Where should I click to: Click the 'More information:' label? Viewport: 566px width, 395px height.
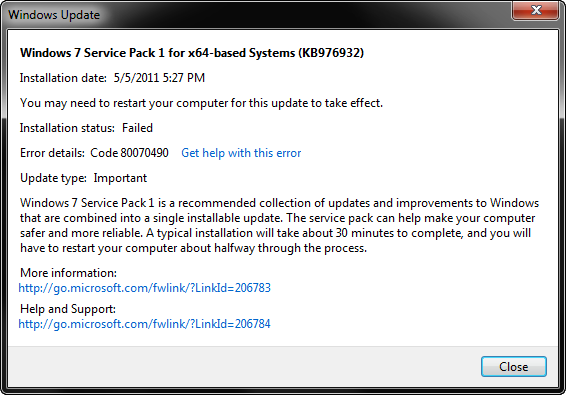coord(69,273)
